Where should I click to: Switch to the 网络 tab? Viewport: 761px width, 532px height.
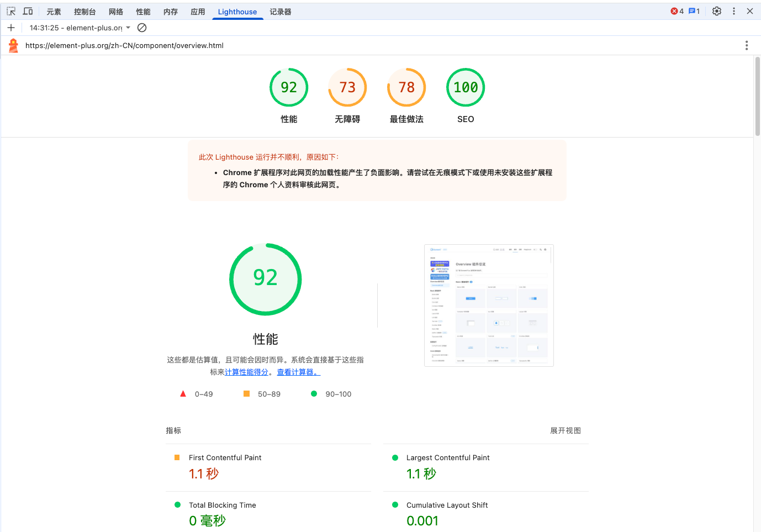116,12
